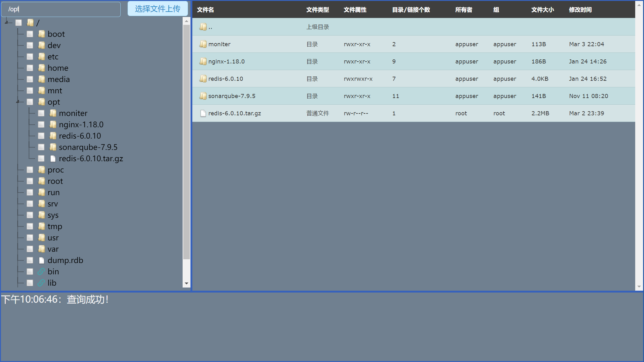Sort by 所有者 column header

coord(464,10)
